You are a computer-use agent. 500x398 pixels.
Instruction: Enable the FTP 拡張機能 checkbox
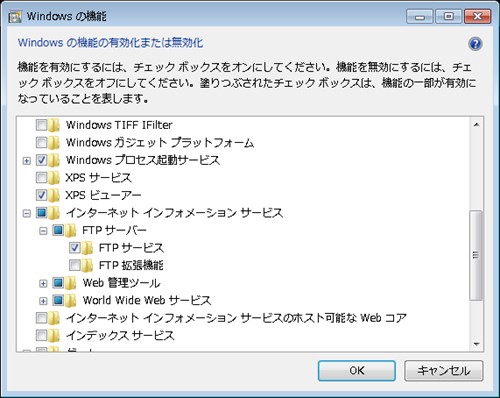[x=75, y=265]
